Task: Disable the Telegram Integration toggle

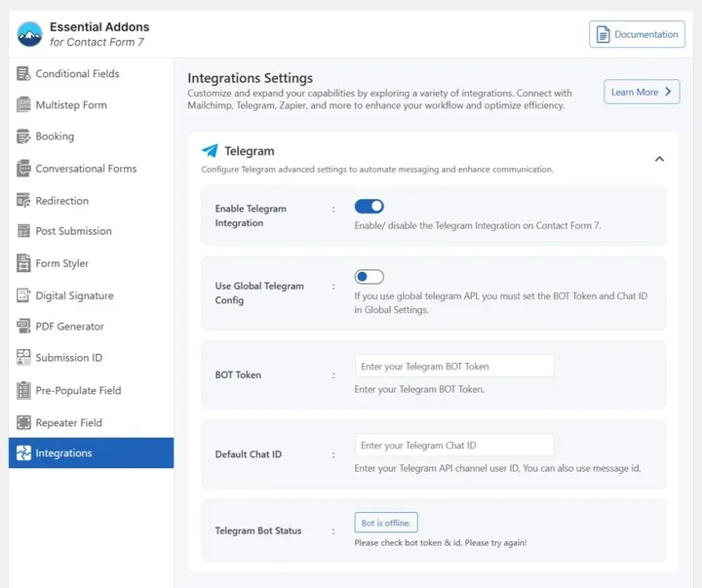Action: tap(369, 207)
